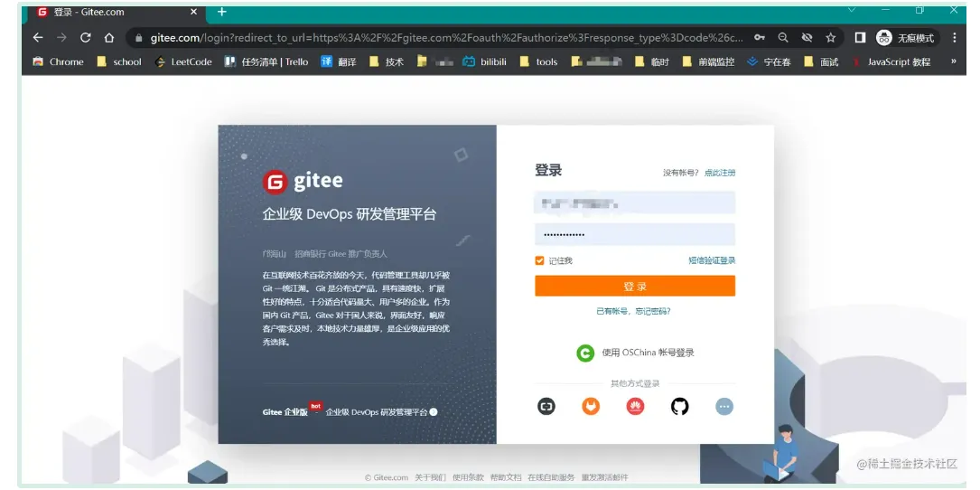
Task: Sign in with the GitHub icon
Action: tap(680, 407)
